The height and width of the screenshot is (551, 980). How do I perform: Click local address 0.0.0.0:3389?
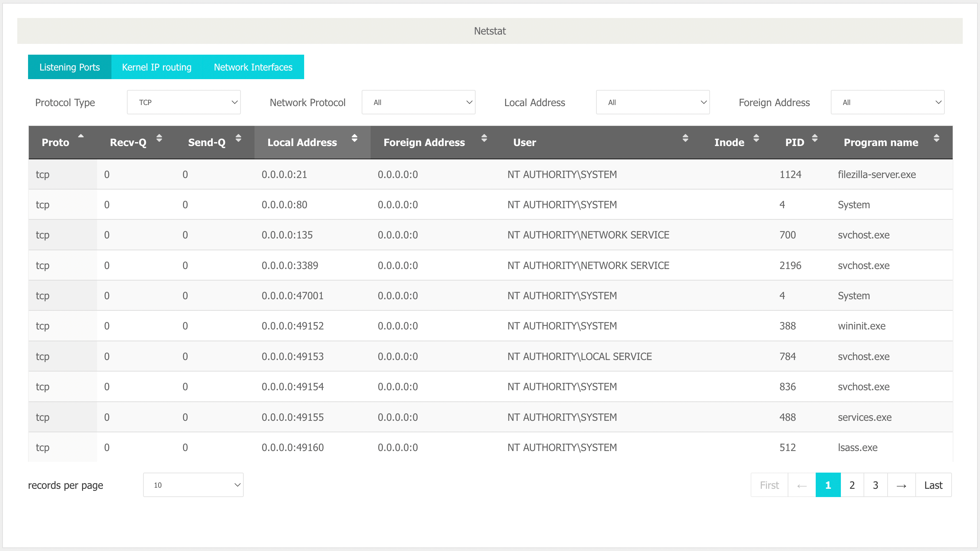[x=290, y=265]
